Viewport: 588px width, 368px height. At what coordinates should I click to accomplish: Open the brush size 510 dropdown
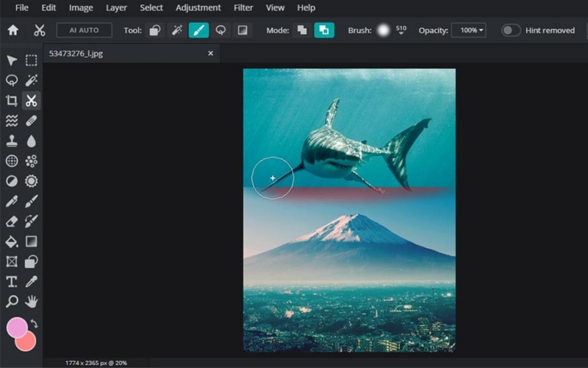click(x=401, y=30)
